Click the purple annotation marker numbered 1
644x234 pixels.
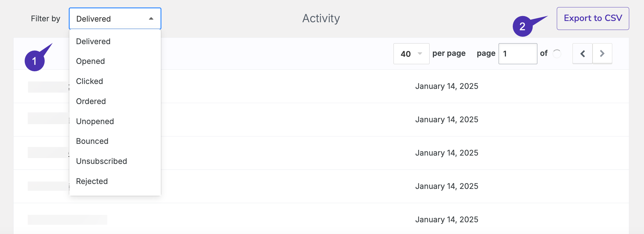point(35,61)
